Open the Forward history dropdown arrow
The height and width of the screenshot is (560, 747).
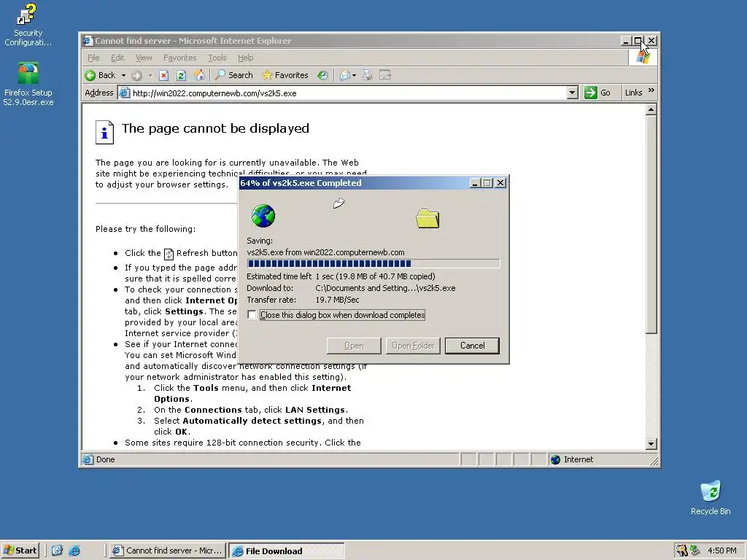click(x=150, y=75)
